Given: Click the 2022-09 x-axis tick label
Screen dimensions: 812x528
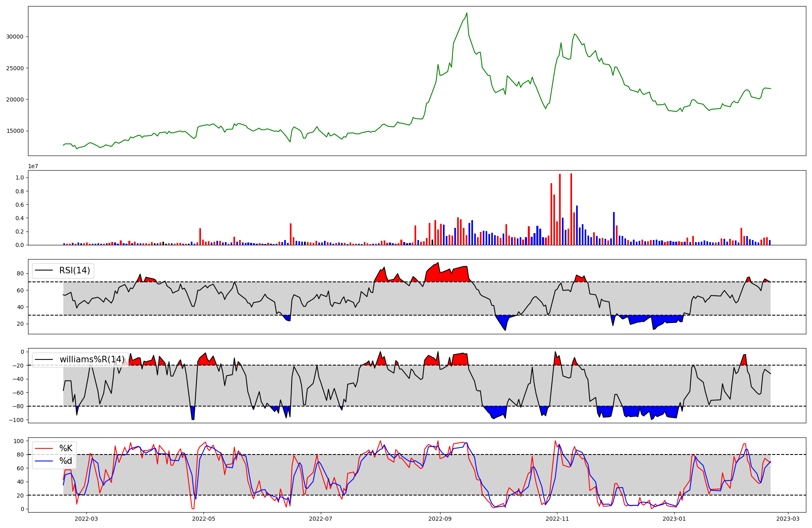Looking at the screenshot, I should point(440,519).
